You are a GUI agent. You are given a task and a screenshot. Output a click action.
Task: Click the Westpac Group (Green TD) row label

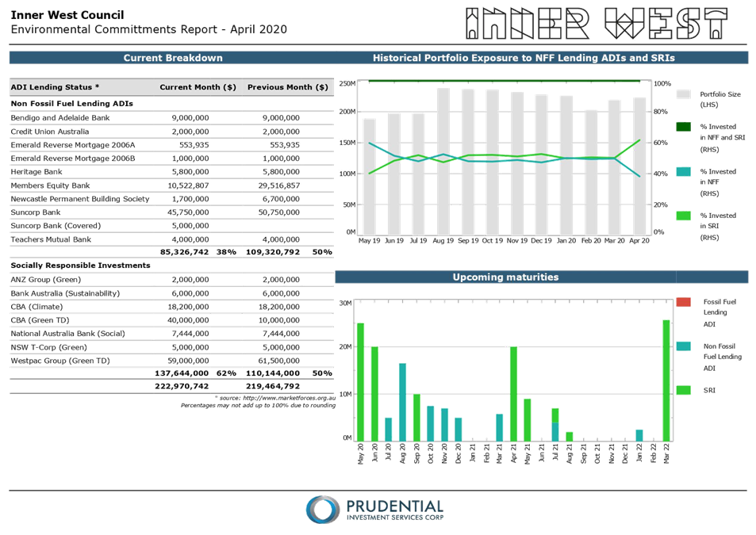tap(60, 361)
